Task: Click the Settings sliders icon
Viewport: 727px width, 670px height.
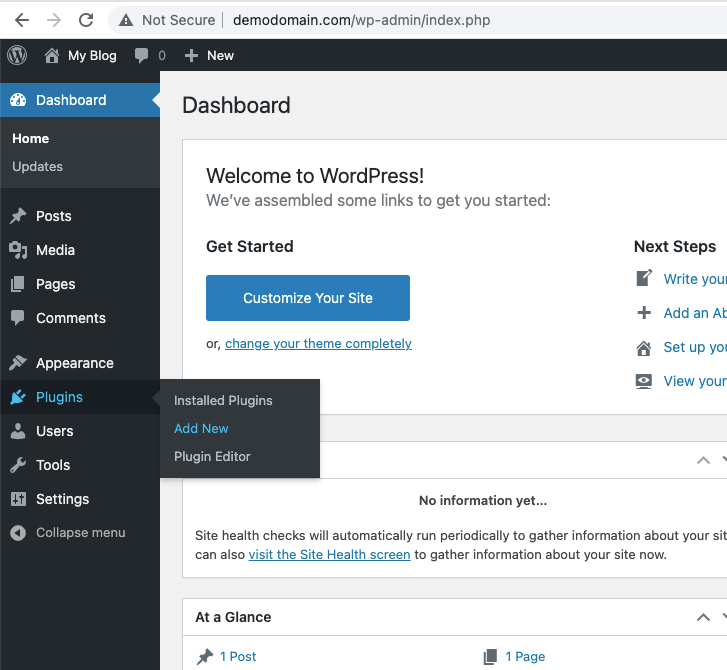Action: (18, 499)
